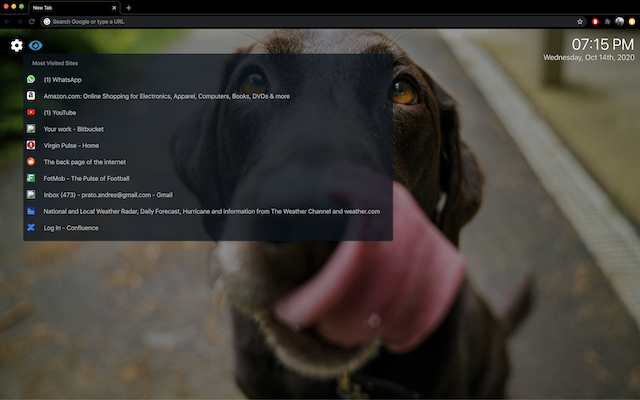Click the Virgin Pulse favicon
Image resolution: width=640 pixels, height=400 pixels.
click(31, 145)
